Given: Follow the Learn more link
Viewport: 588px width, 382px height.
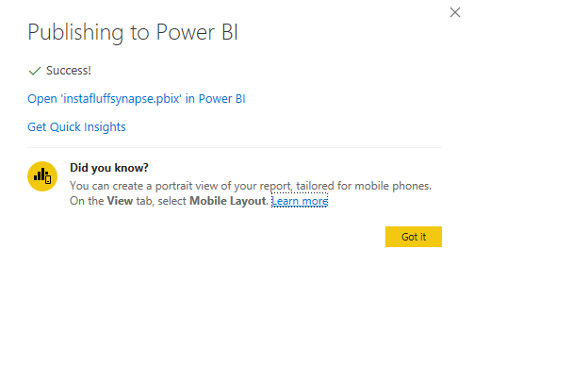Looking at the screenshot, I should click(300, 201).
